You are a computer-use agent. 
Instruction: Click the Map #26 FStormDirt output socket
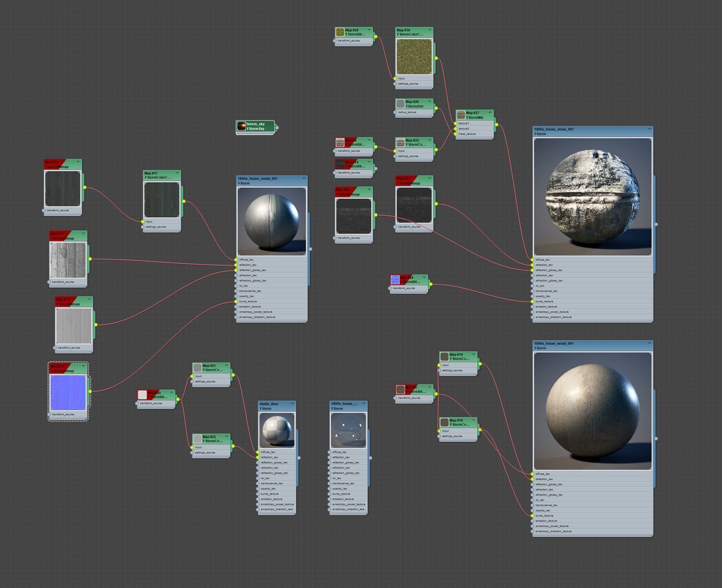436,108
